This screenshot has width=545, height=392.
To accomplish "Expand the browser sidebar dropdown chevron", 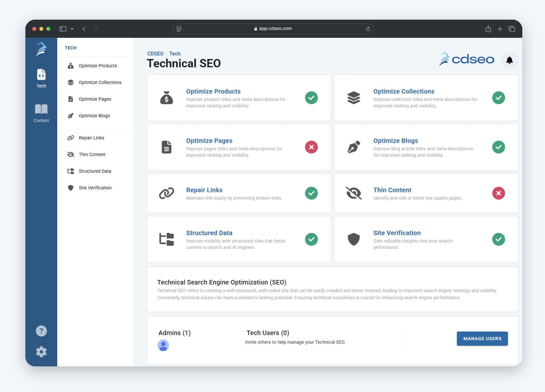I will (72, 29).
